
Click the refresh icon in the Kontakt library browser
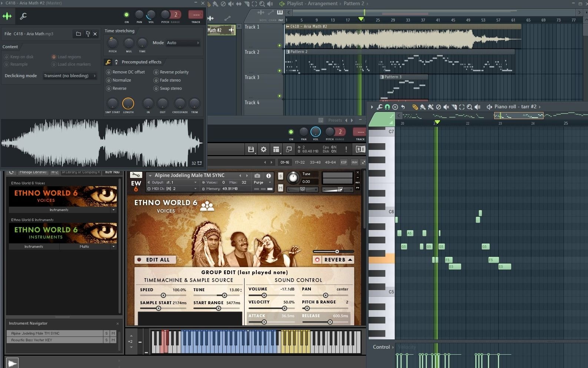[x=11, y=172]
